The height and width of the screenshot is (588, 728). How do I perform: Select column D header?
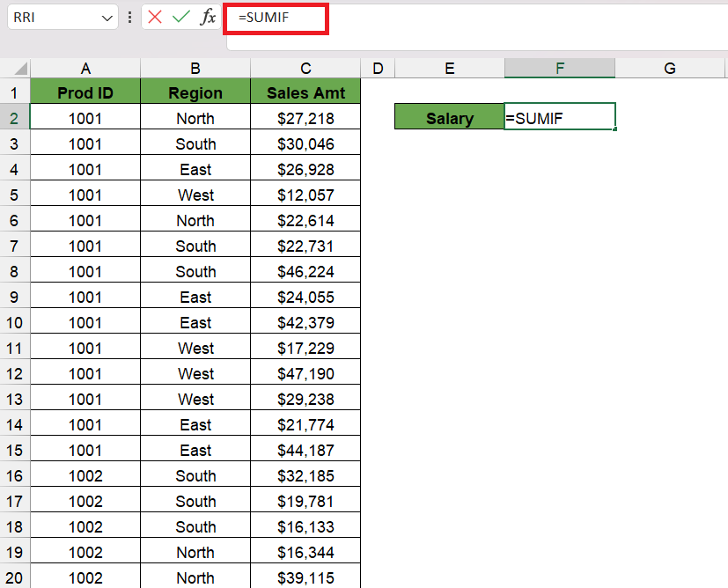pos(378,69)
